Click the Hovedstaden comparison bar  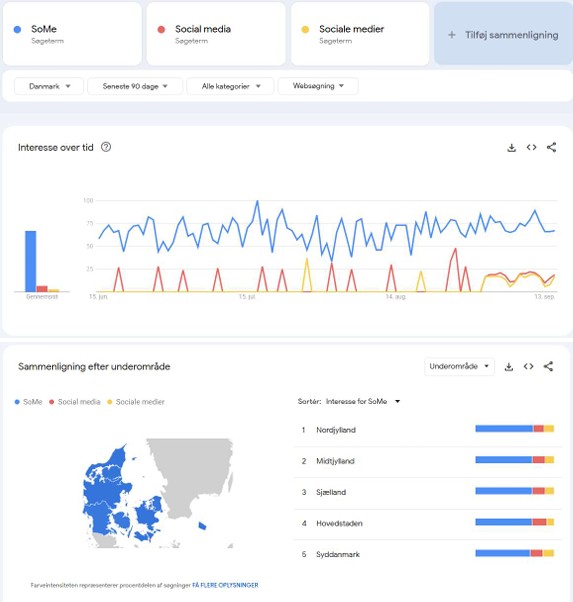(515, 522)
